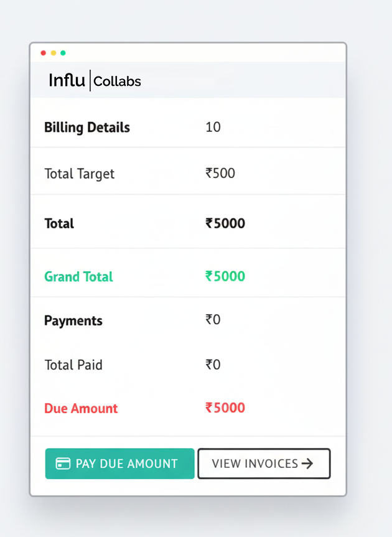Pay the due amount
Viewport: 392px width, 537px height.
tap(119, 464)
